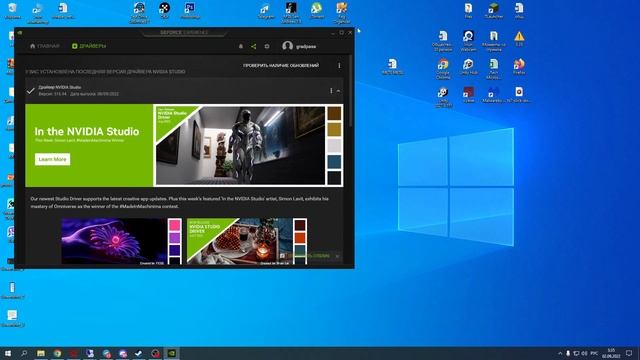Open the webcam app desktop shortcut
The width and height of the screenshot is (640, 360).
468,41
